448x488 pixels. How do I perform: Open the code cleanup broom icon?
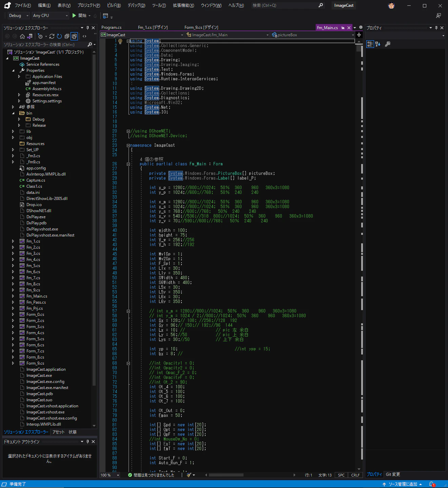click(189, 475)
